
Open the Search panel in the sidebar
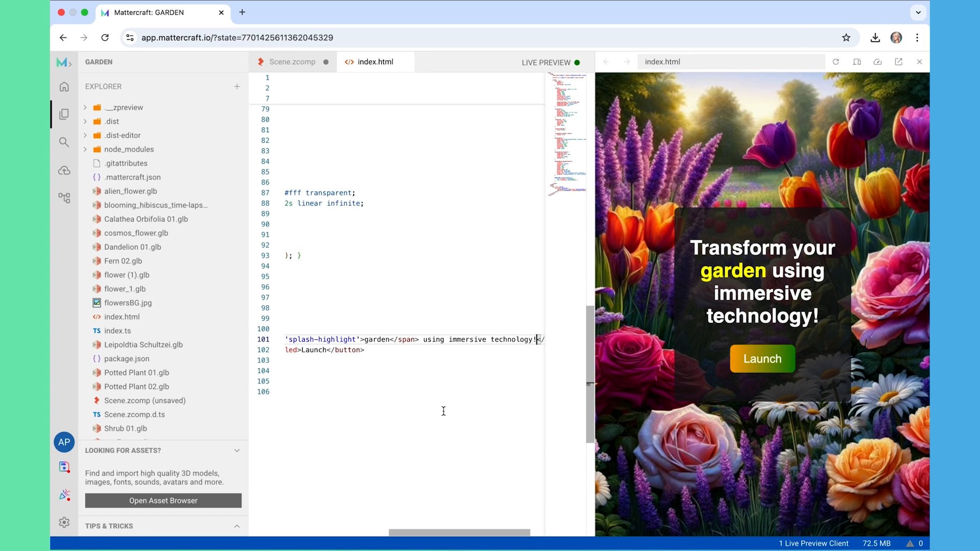click(64, 142)
